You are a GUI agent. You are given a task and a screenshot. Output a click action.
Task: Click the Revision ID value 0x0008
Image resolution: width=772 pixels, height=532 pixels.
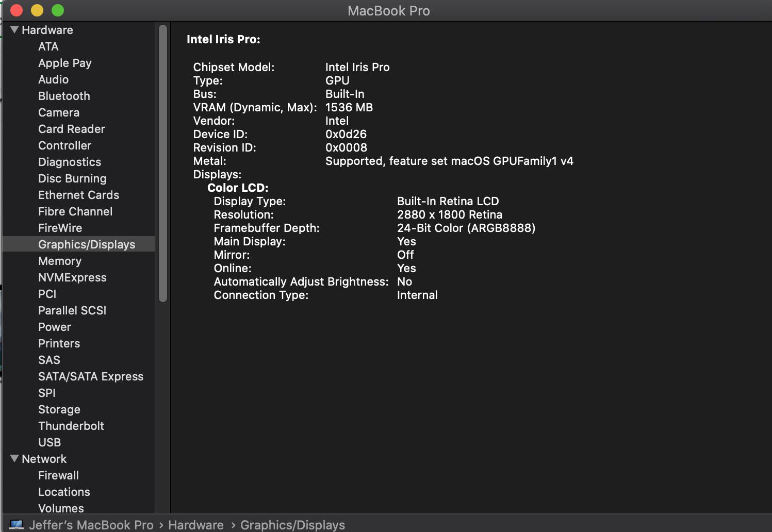point(346,147)
